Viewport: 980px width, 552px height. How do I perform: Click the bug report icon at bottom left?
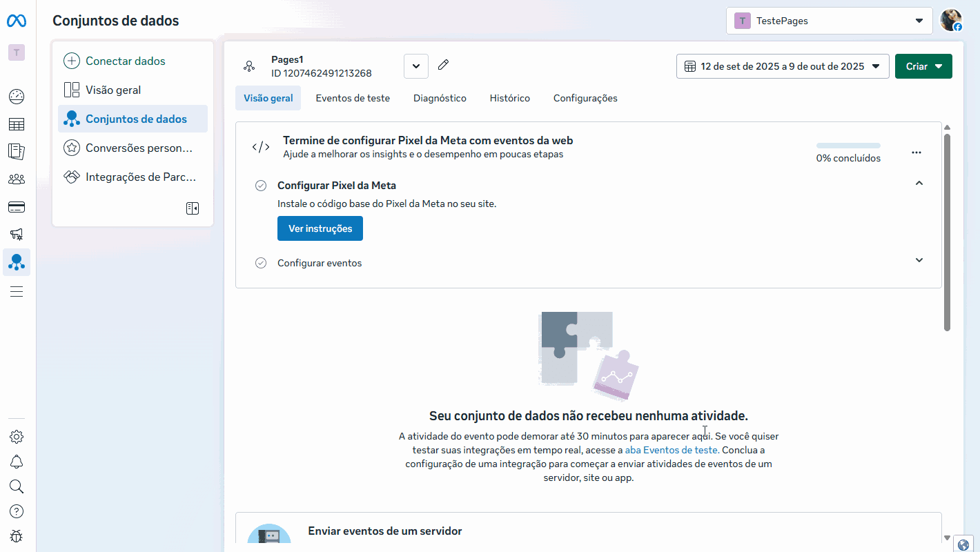16,535
